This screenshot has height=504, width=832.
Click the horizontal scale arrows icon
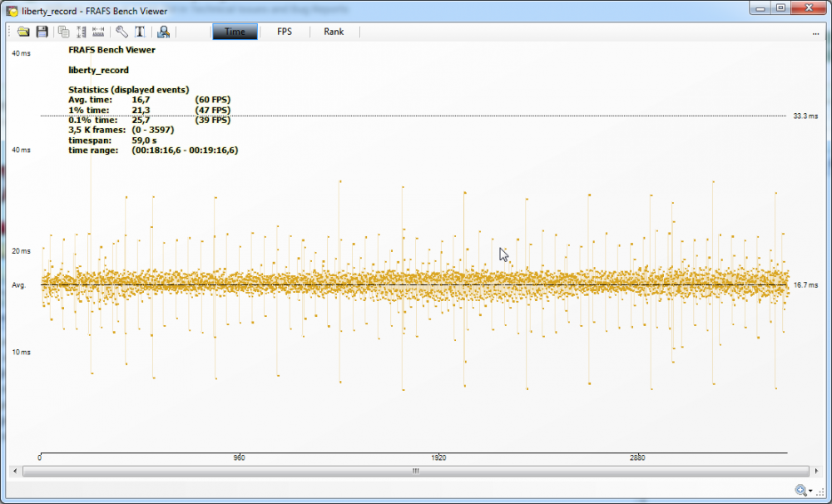[98, 32]
